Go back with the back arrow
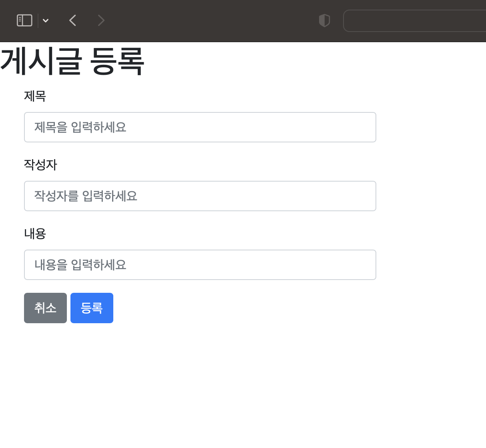 click(72, 20)
